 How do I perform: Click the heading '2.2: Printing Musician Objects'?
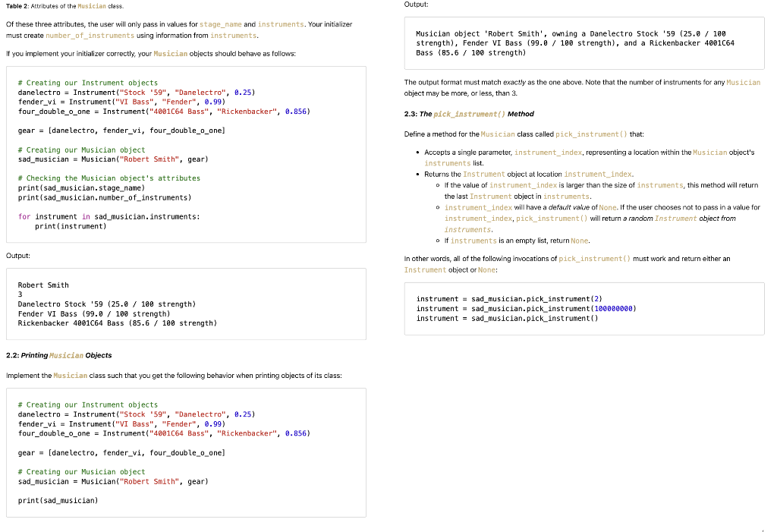coord(59,355)
